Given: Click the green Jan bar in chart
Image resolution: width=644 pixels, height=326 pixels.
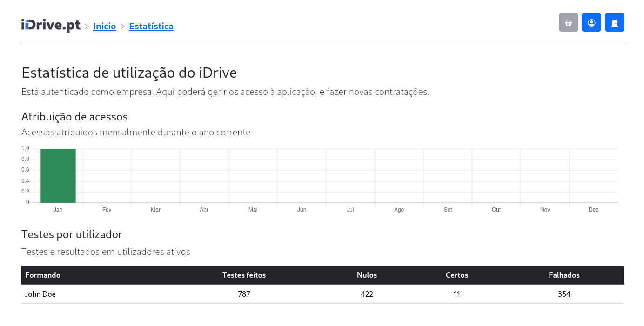Looking at the screenshot, I should coord(58,176).
